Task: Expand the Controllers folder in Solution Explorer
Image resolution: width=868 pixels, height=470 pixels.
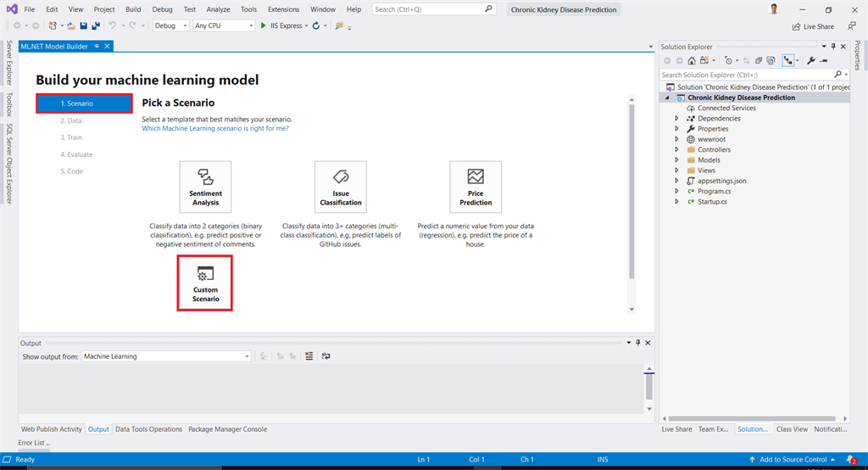Action: click(676, 149)
